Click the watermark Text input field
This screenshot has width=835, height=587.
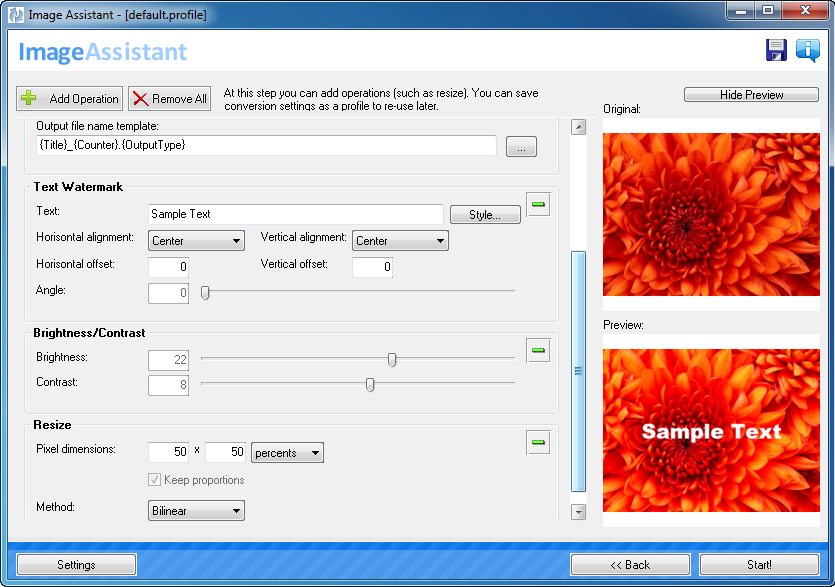point(295,214)
